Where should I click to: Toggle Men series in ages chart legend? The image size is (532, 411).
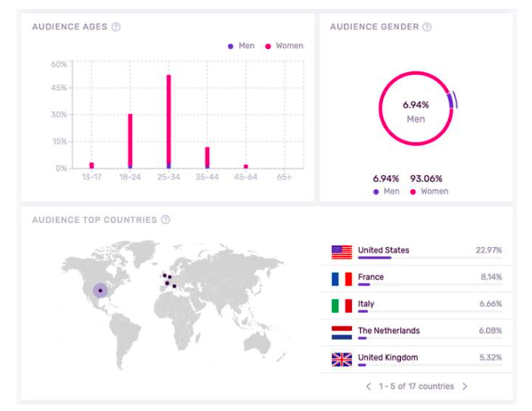pyautogui.click(x=241, y=46)
